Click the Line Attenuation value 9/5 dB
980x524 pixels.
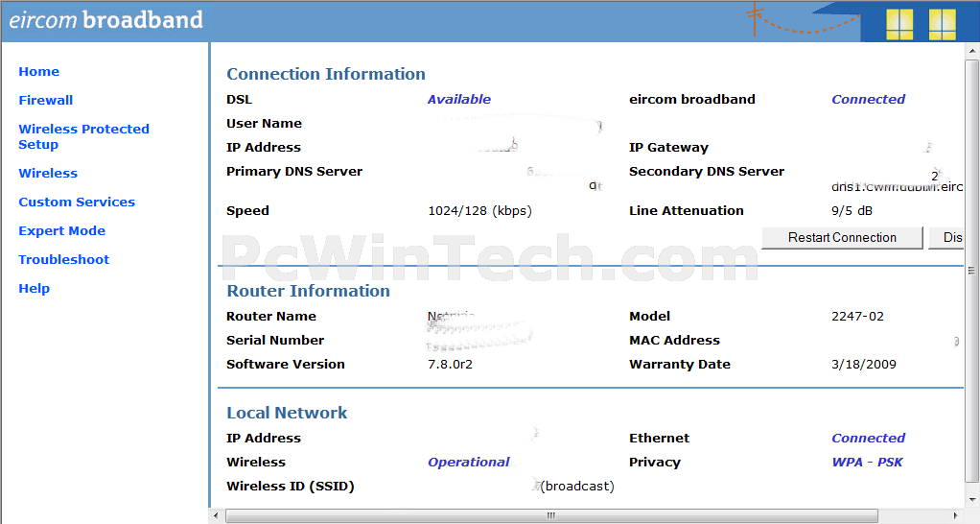click(x=852, y=211)
